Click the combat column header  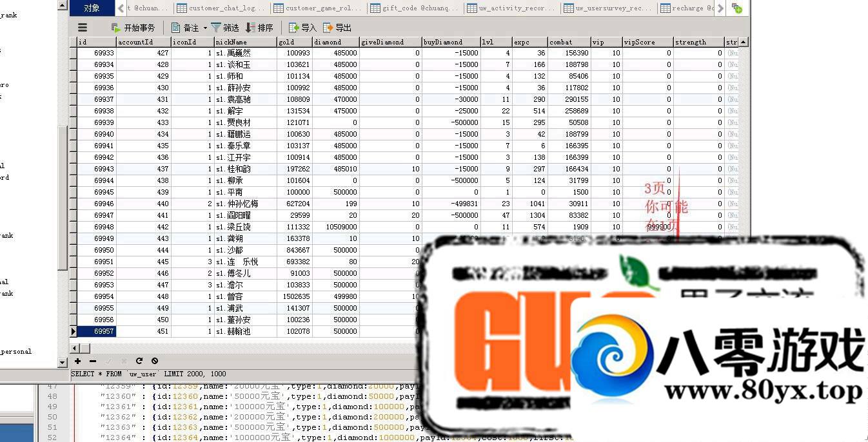[569, 42]
